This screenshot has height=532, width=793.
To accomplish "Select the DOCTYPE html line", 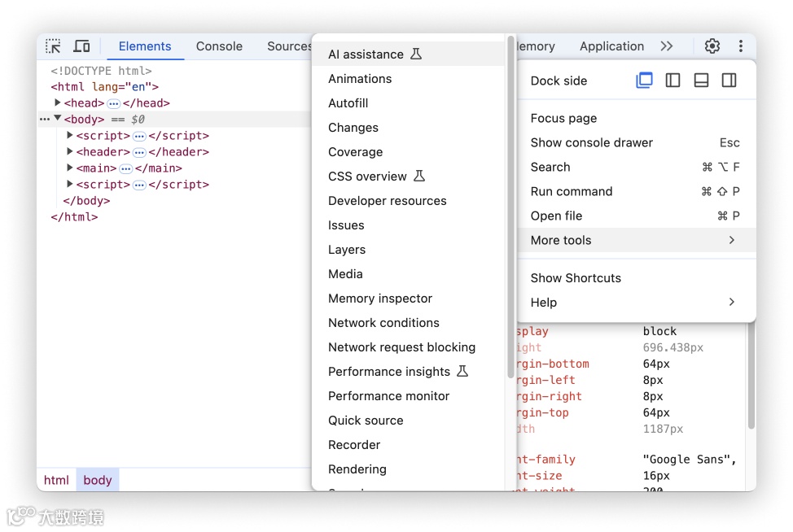I will pos(101,71).
